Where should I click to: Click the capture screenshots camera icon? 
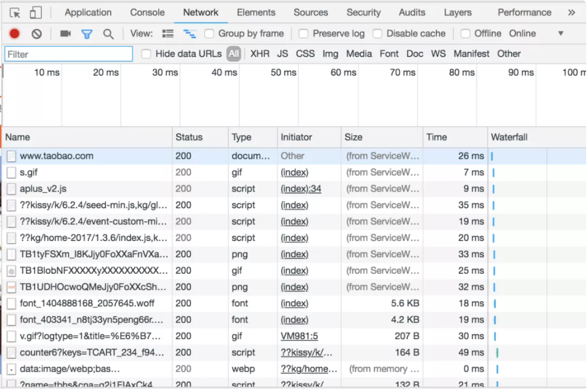[x=65, y=34]
